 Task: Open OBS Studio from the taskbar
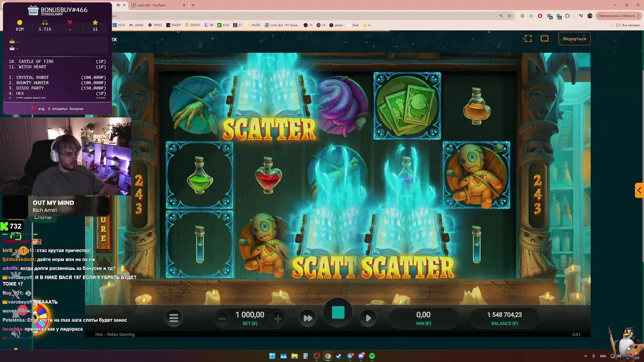(316, 356)
